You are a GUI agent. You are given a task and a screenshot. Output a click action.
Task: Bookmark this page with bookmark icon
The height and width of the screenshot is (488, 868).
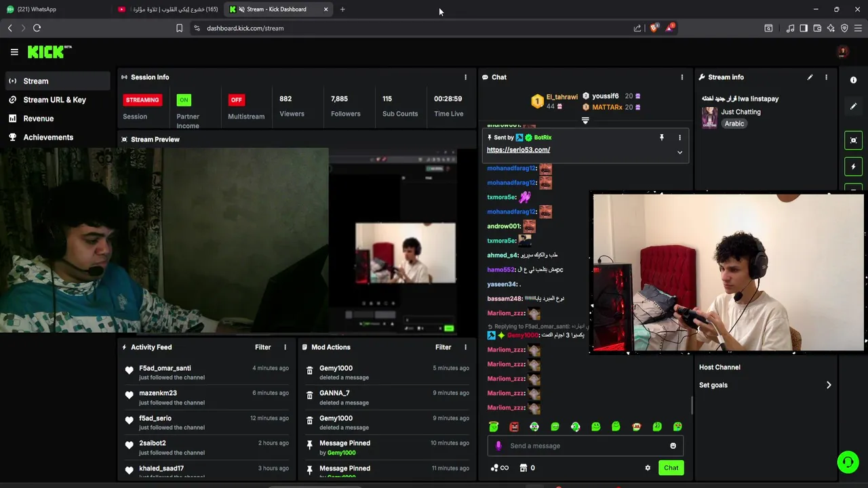179,28
